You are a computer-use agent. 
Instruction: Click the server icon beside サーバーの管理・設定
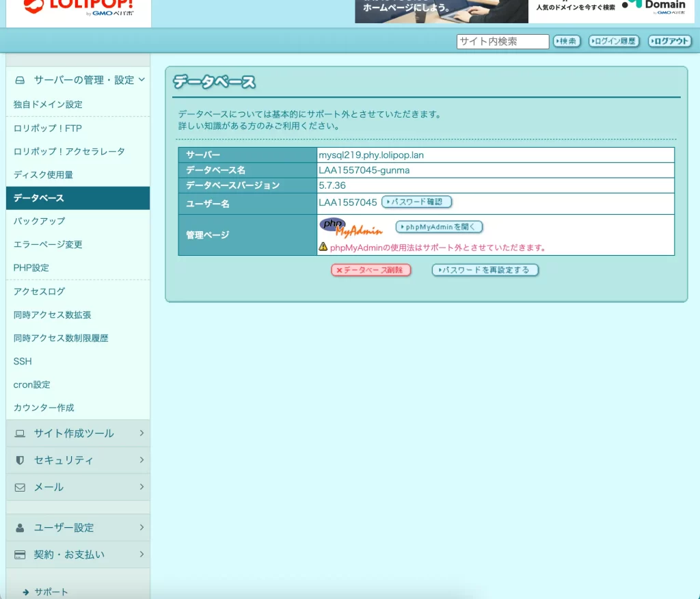pos(20,80)
